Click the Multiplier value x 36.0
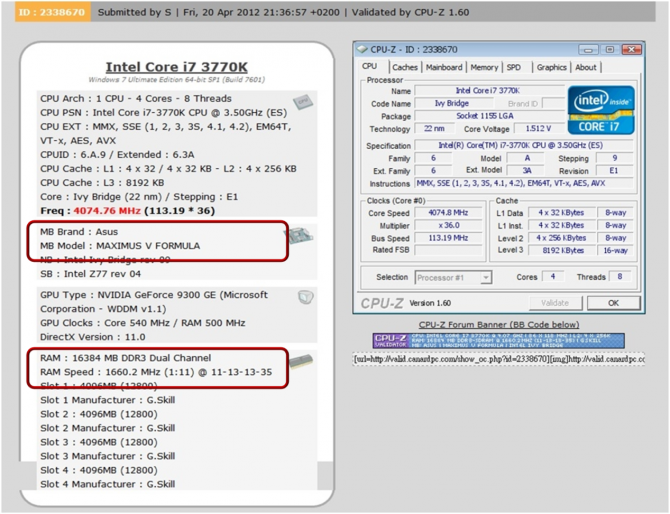This screenshot has height=514, width=670. [448, 225]
